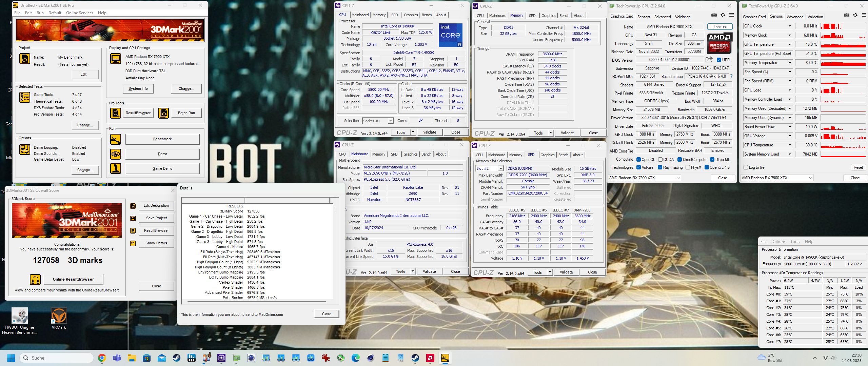Open the Tools dropdown arrow in CPU-Z CPU window
The width and height of the screenshot is (868, 366).
(413, 132)
